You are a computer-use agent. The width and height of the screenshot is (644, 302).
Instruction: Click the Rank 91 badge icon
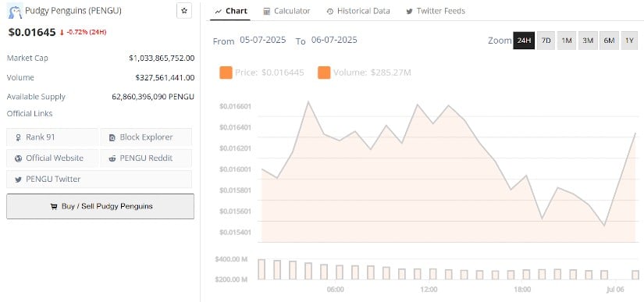(x=18, y=137)
